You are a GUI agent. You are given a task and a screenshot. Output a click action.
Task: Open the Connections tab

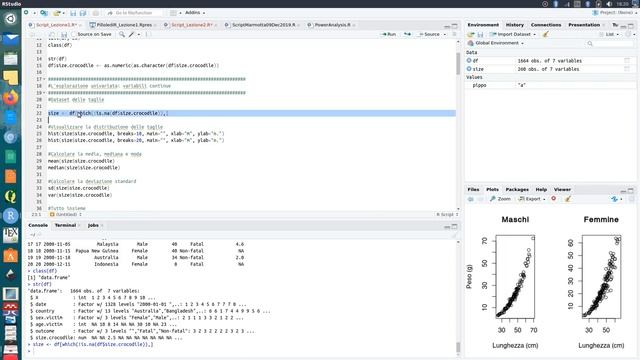(546, 25)
